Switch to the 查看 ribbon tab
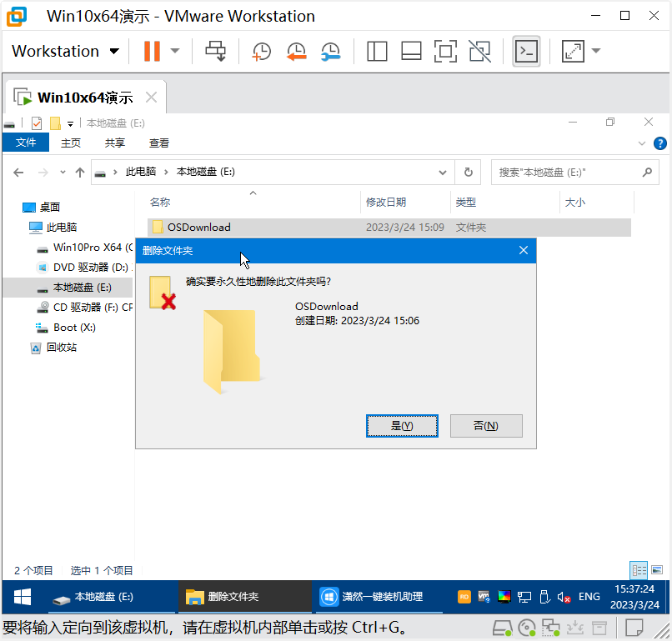 coord(158,143)
